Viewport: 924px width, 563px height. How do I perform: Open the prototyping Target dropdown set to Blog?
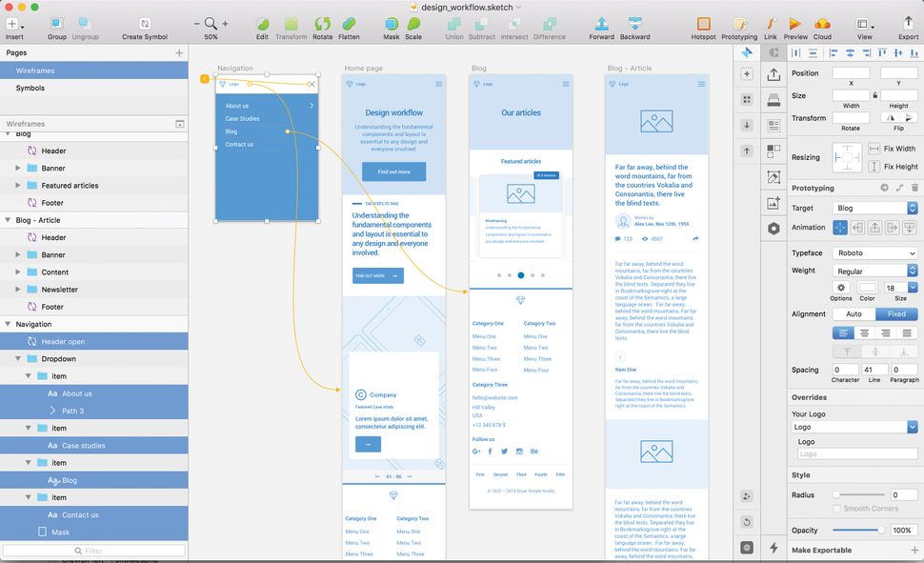(870, 208)
